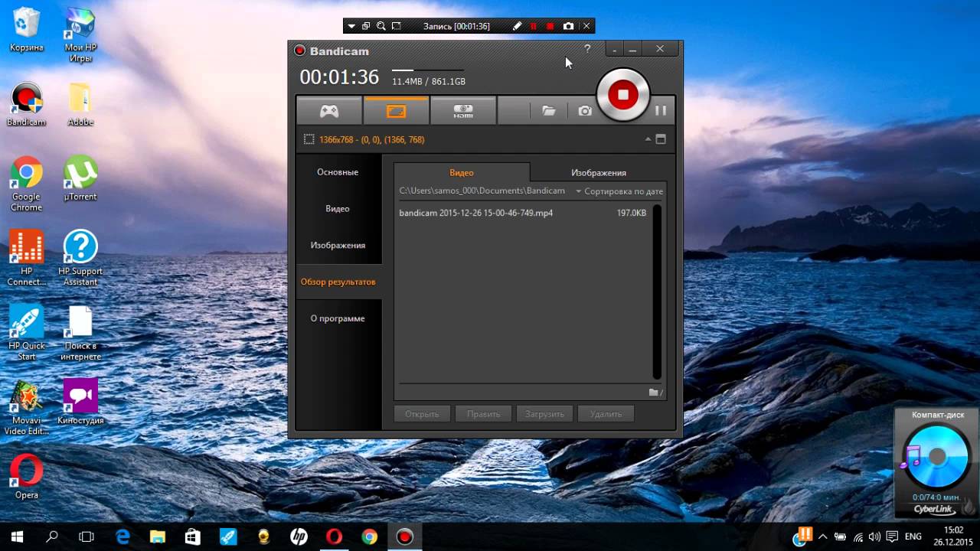The width and height of the screenshot is (980, 551).
Task: Select the HDMI device recording mode icon
Action: (463, 111)
